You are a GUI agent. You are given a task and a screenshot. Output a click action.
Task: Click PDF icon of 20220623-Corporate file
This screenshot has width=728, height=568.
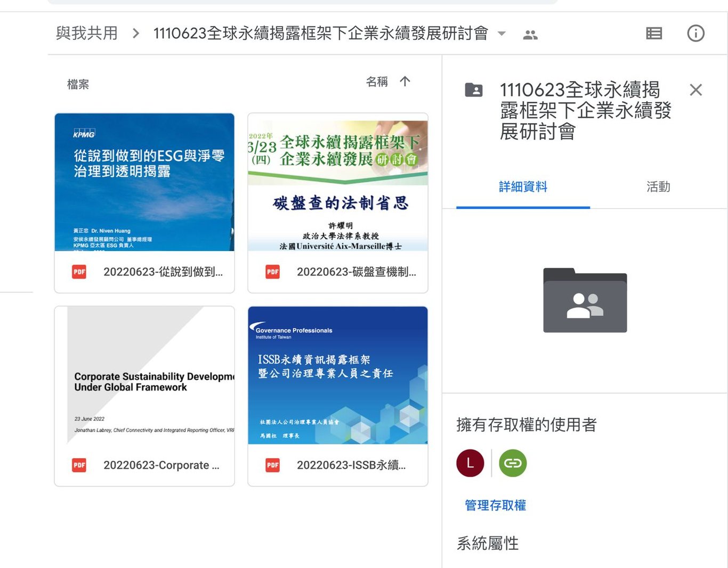click(x=79, y=465)
